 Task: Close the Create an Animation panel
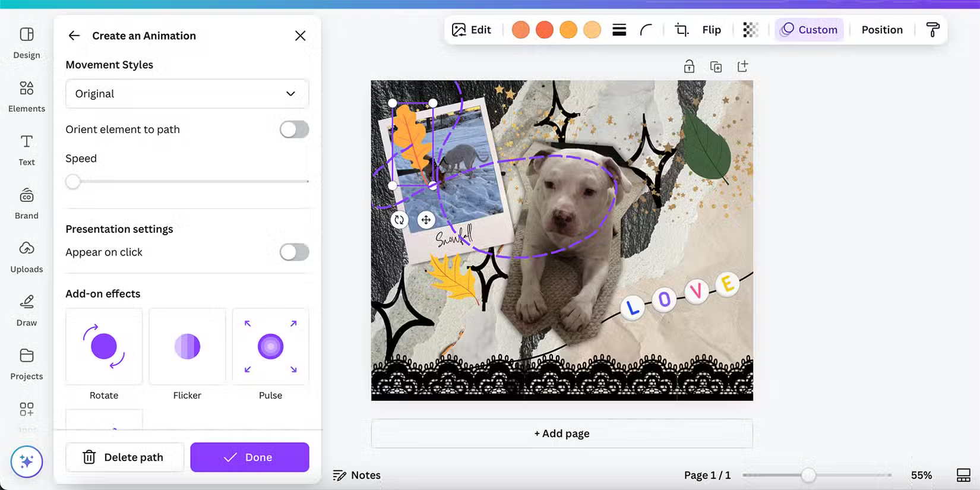(301, 36)
